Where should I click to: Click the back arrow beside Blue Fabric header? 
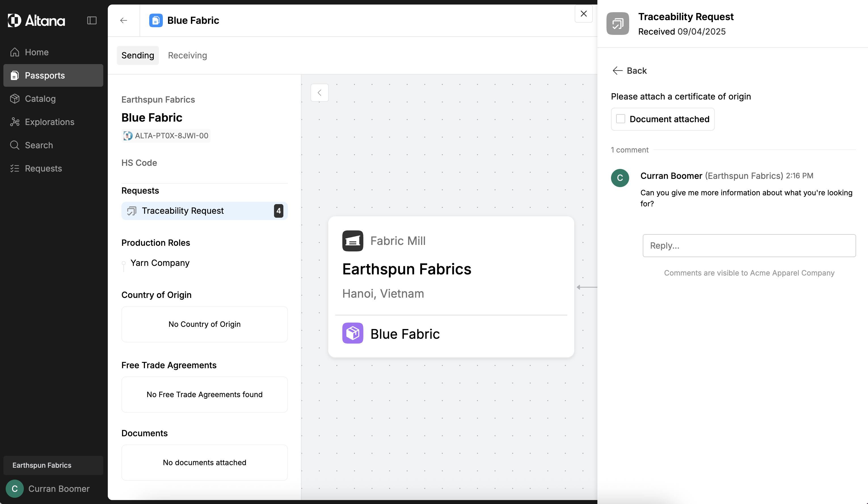(124, 20)
